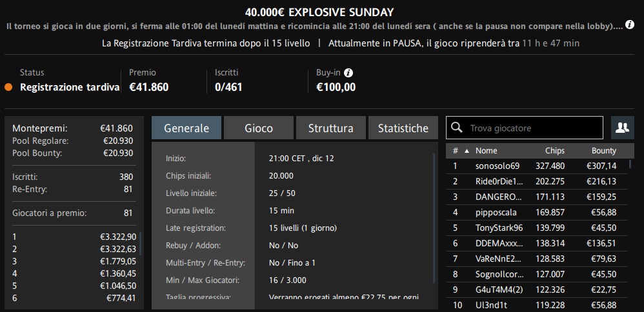Click Pool Regolare €20.930 value
This screenshot has width=644, height=312.
point(118,141)
